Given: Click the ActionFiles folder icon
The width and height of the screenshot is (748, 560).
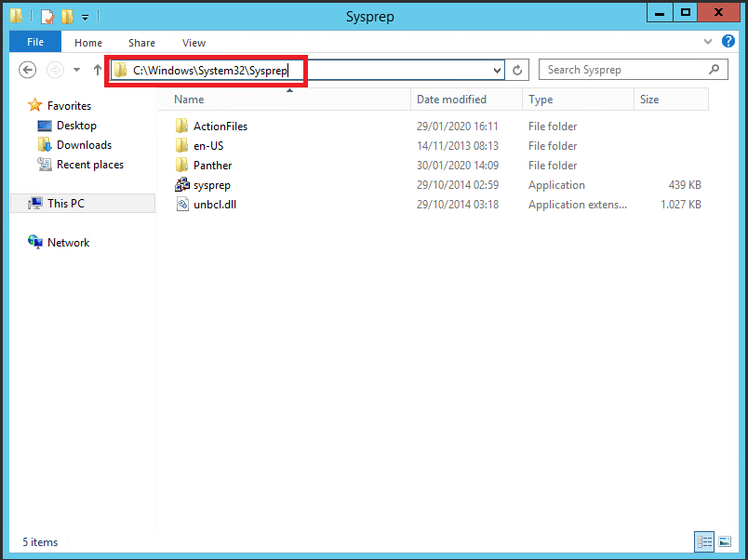Looking at the screenshot, I should (181, 126).
